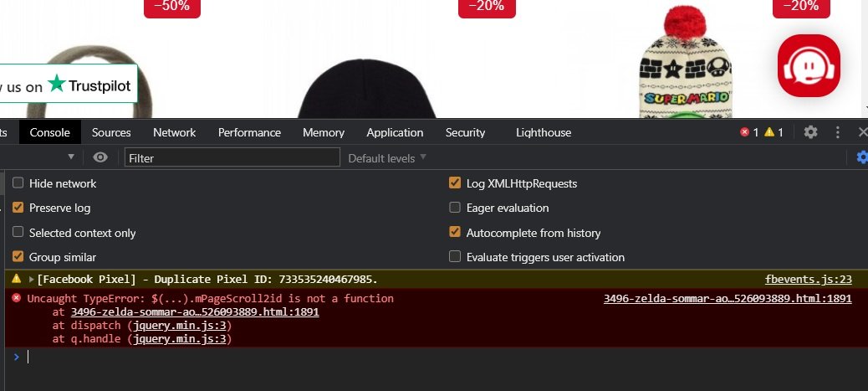
Task: Expand the Facebook Pixel warning message
Action: [x=32, y=279]
